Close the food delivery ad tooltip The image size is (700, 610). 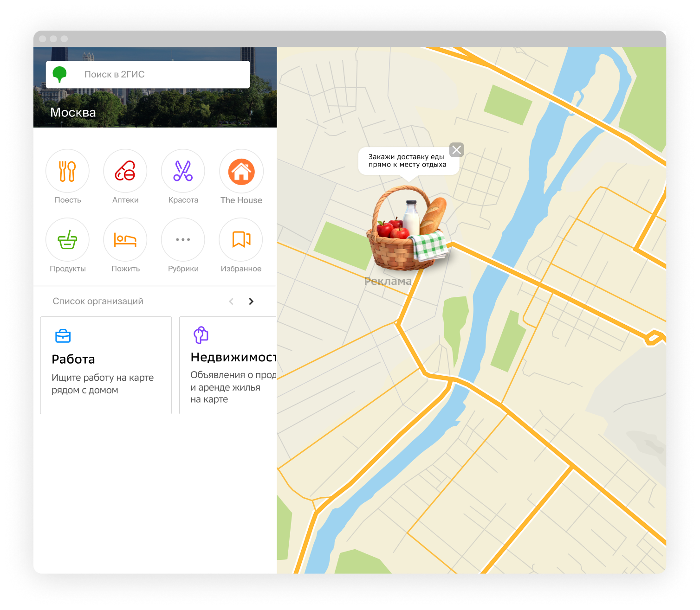click(457, 150)
